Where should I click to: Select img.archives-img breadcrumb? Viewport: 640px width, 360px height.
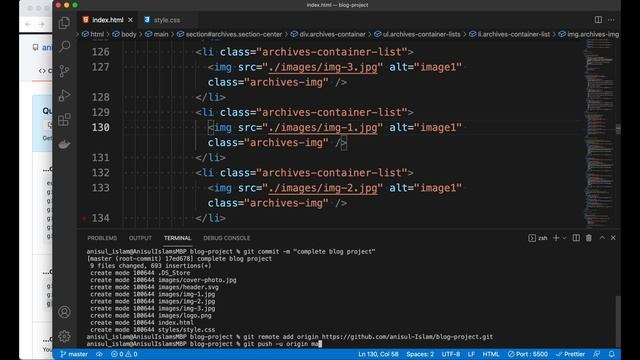(x=589, y=34)
